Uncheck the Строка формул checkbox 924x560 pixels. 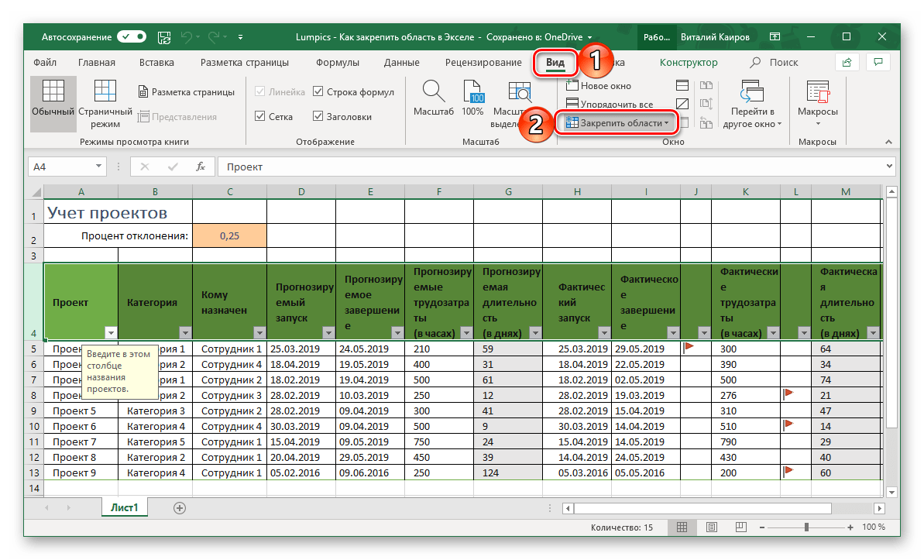tap(318, 92)
